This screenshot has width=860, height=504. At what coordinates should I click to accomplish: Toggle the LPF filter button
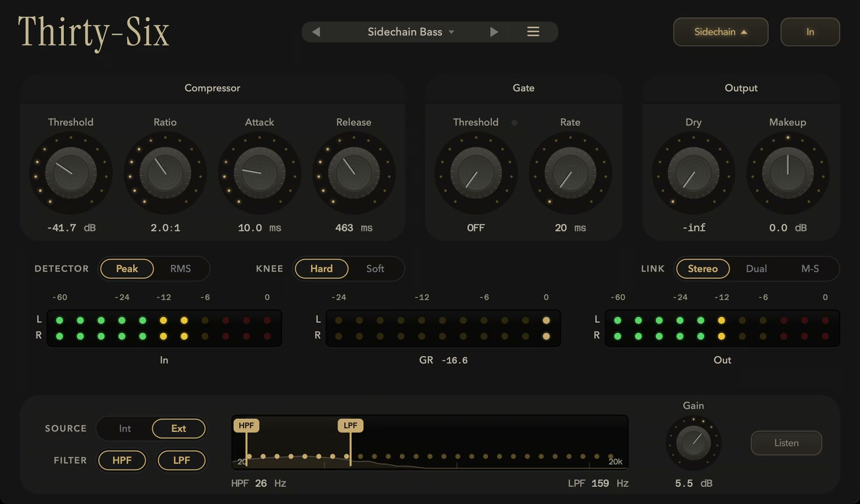pyautogui.click(x=182, y=460)
